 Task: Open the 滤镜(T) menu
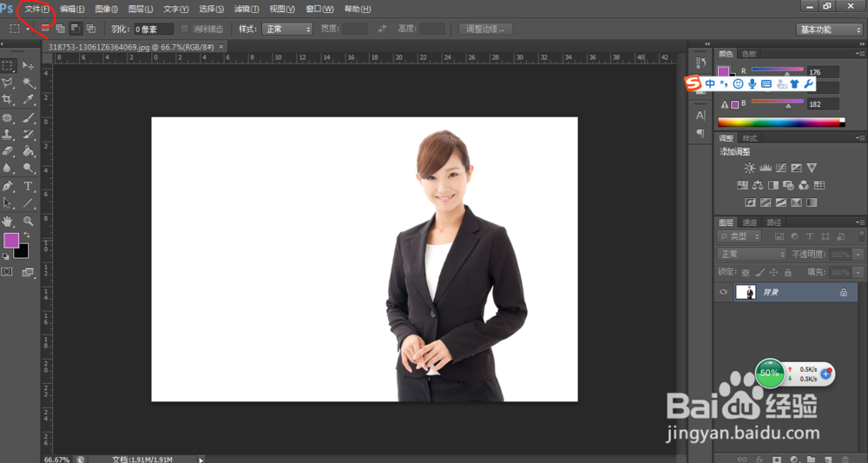tap(247, 9)
